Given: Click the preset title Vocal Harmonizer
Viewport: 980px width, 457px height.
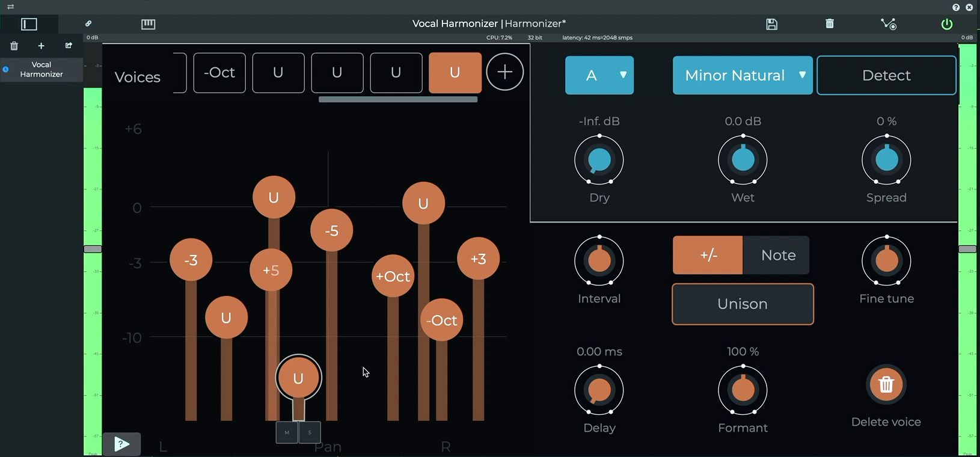Looking at the screenshot, I should (x=455, y=23).
